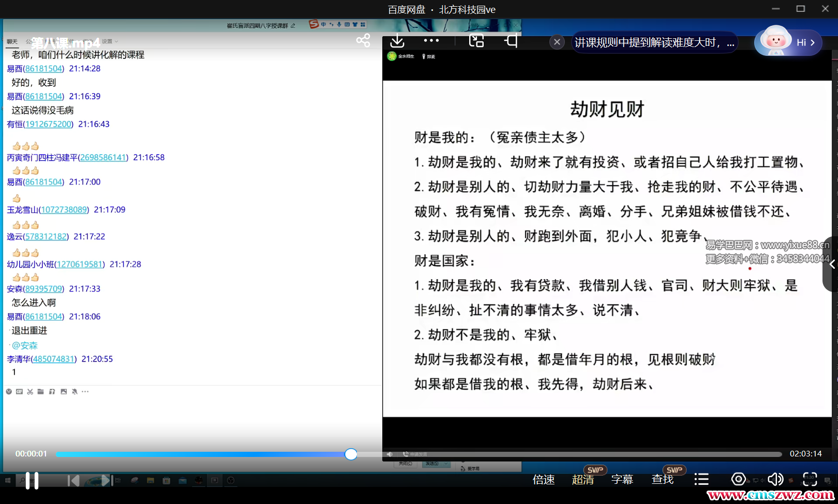838x504 pixels.
Task: Open player settings hexagon icon
Action: pos(738,479)
